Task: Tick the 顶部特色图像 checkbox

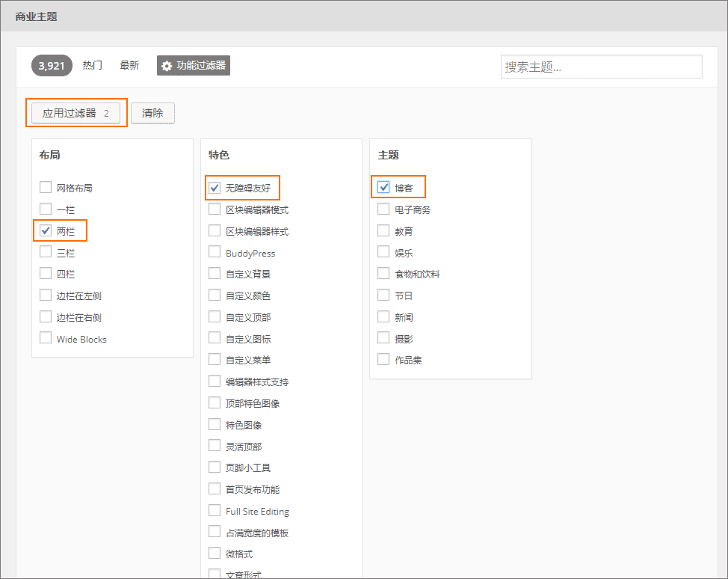Action: tap(215, 403)
